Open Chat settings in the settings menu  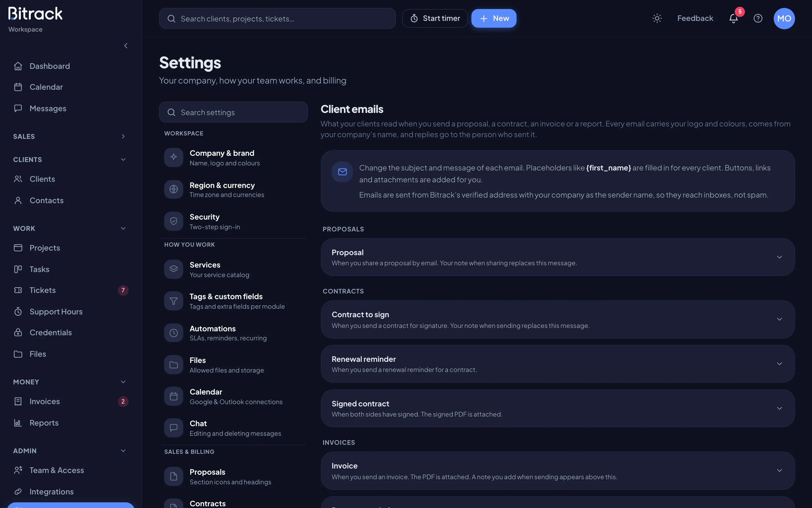pos(233,428)
